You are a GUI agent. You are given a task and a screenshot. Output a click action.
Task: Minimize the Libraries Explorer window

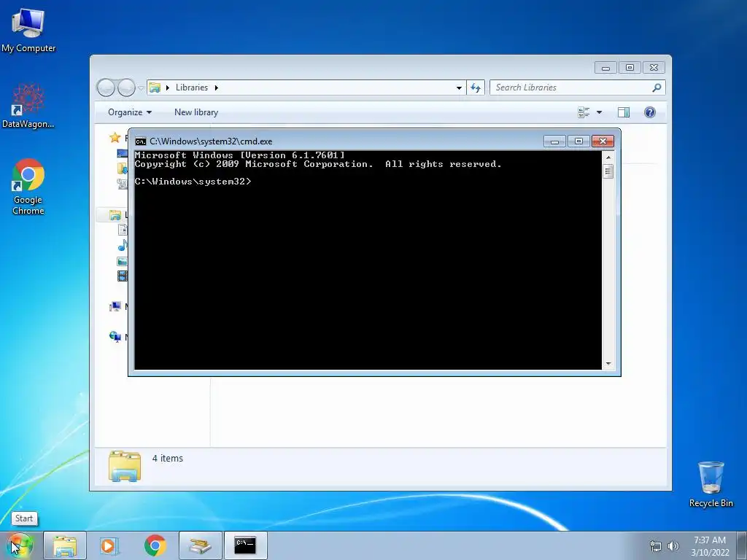pyautogui.click(x=605, y=68)
